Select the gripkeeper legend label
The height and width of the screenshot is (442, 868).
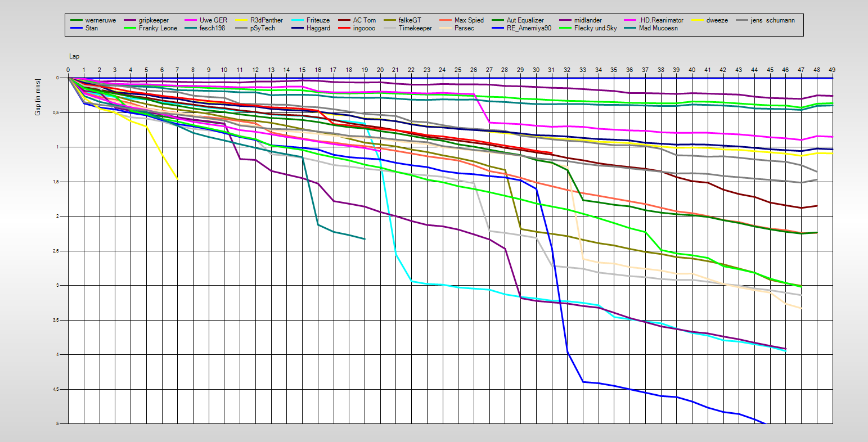point(154,20)
